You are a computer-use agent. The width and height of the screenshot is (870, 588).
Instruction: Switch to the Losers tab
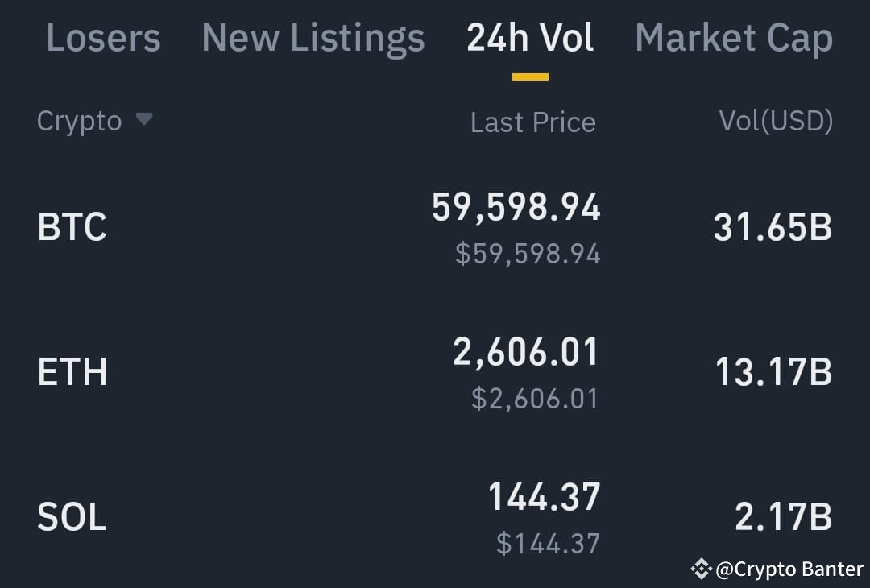103,37
